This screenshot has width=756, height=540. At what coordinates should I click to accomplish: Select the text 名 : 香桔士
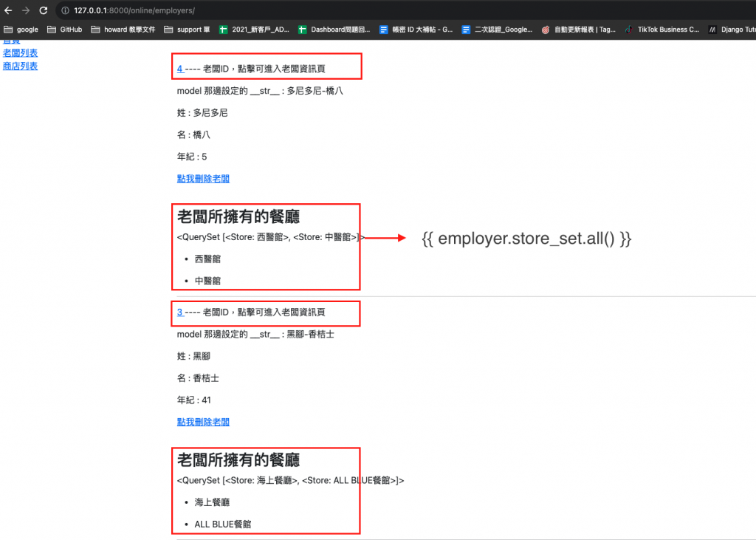[198, 378]
